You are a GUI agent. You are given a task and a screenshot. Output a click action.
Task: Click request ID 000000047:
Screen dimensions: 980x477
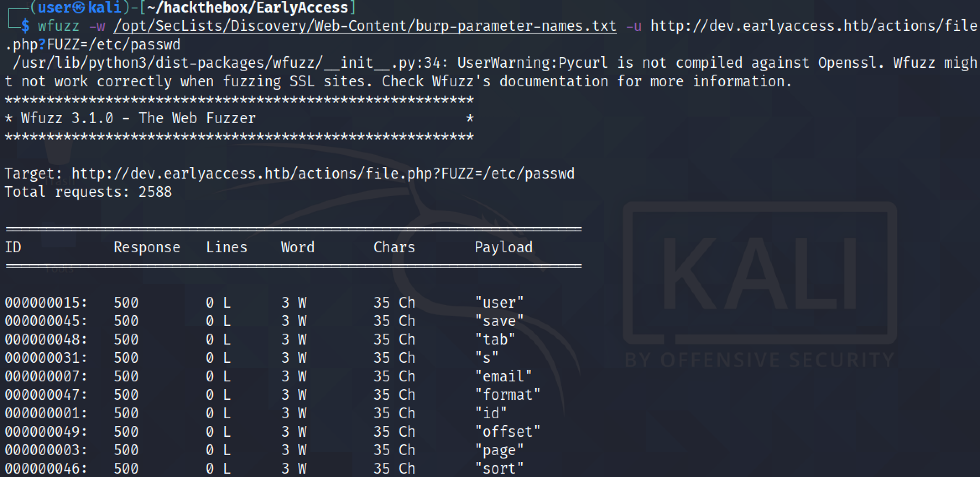[x=46, y=394]
